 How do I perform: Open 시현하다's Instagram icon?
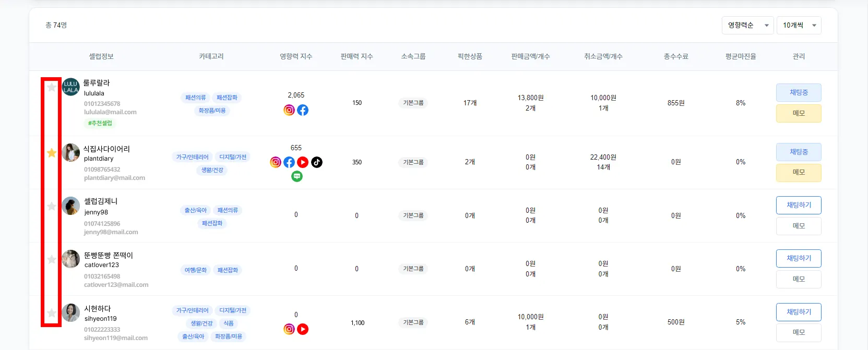point(289,329)
